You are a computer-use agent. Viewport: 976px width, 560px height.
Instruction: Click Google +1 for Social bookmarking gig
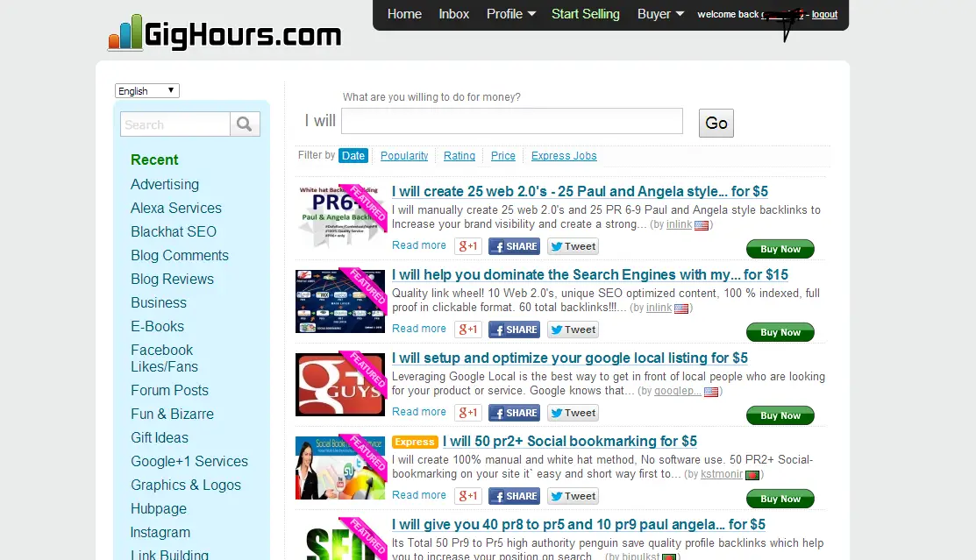coord(468,497)
